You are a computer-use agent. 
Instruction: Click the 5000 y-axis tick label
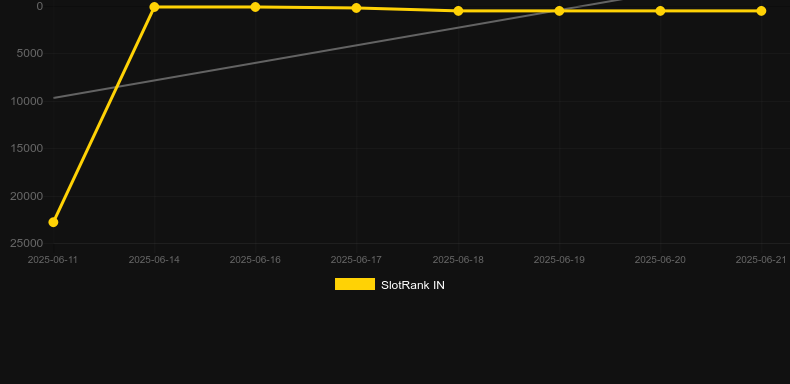pyautogui.click(x=30, y=53)
